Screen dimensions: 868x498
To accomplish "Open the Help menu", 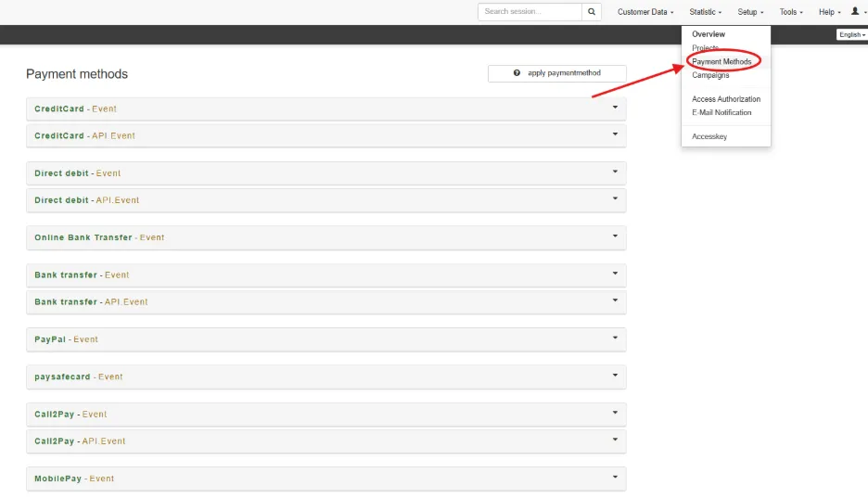I will [829, 12].
